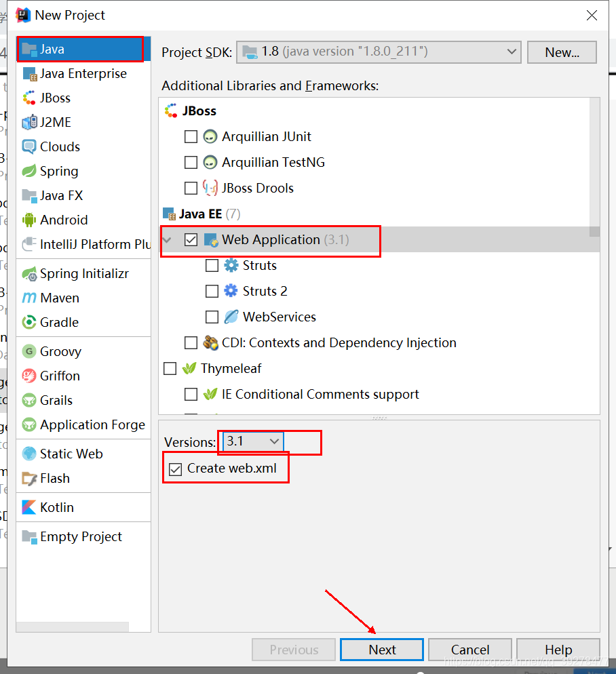Click the Flash folder icon

[29, 479]
